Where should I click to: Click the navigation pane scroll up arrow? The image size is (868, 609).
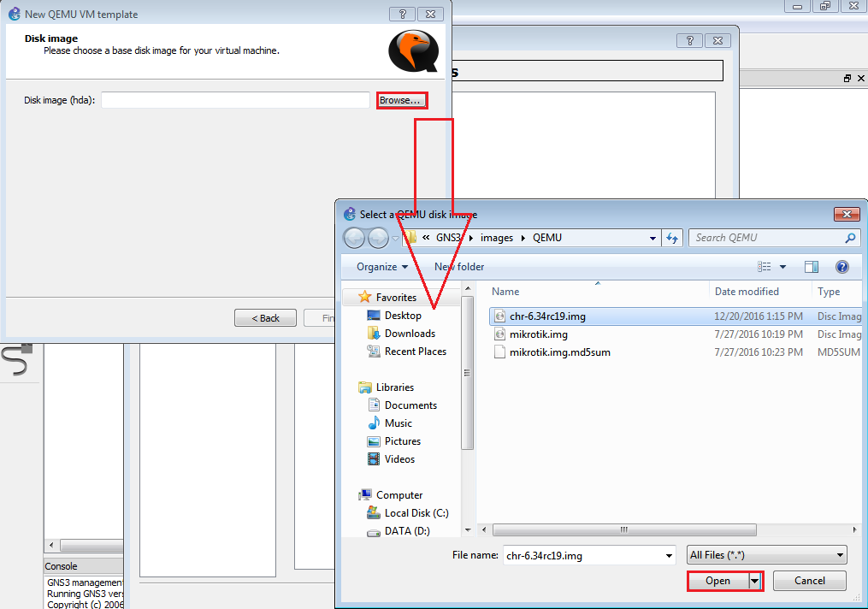pos(468,288)
